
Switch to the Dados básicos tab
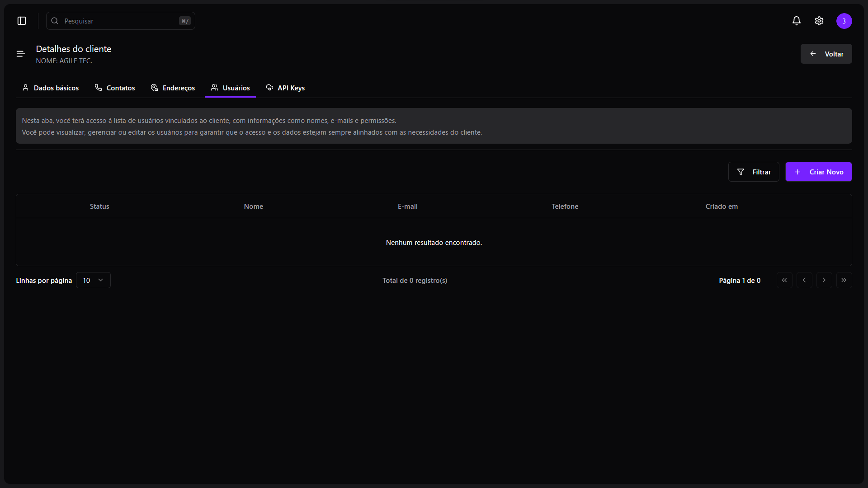point(51,88)
